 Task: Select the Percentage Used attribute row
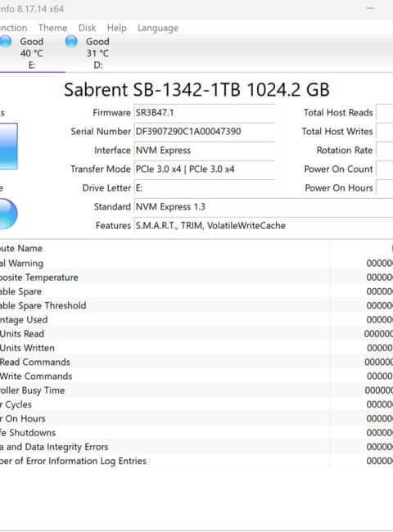coord(196,319)
